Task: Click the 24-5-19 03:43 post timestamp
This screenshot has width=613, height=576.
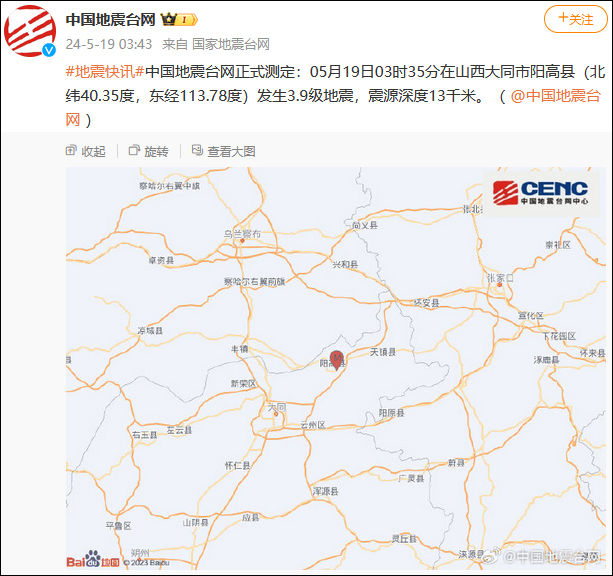Action: 109,44
